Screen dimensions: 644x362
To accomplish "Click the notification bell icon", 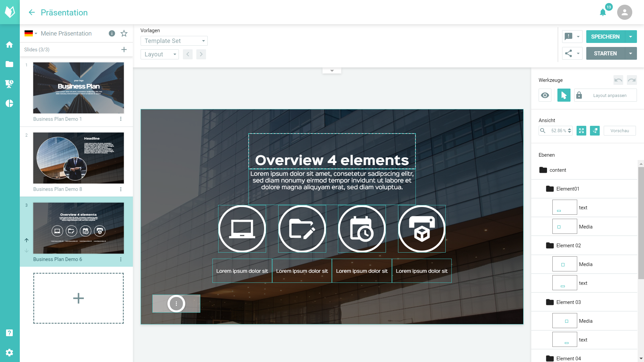I will coord(603,13).
